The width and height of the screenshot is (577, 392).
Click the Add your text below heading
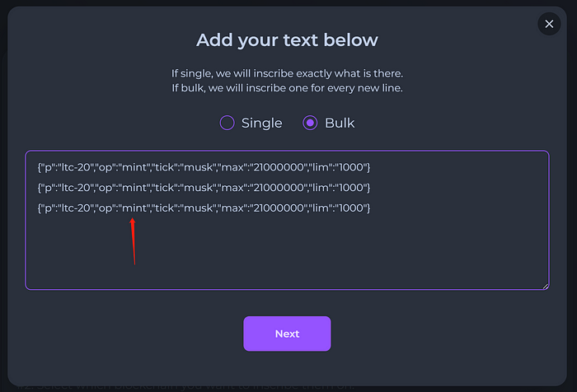coord(287,40)
